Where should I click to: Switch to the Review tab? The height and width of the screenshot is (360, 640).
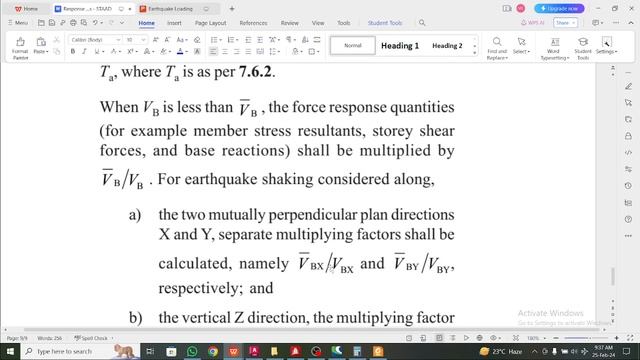[x=290, y=23]
